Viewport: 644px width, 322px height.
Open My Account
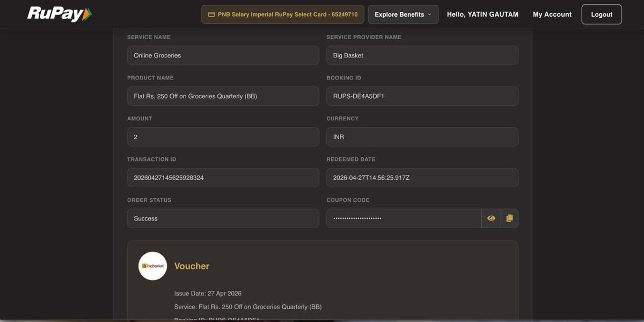(552, 14)
